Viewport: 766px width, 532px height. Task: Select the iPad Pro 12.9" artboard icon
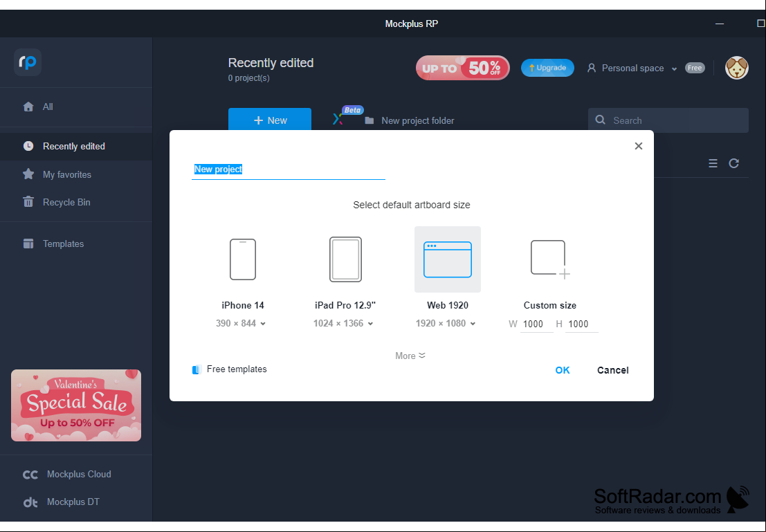345,259
